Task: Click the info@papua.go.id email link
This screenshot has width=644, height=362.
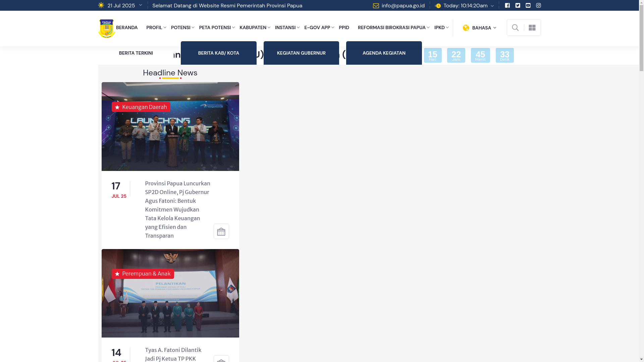Action: pos(403,6)
